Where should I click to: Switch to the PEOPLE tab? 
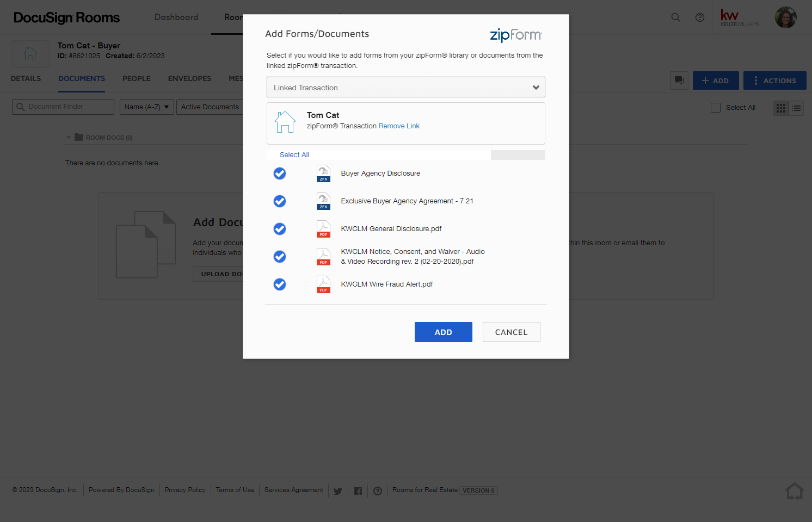coord(137,78)
